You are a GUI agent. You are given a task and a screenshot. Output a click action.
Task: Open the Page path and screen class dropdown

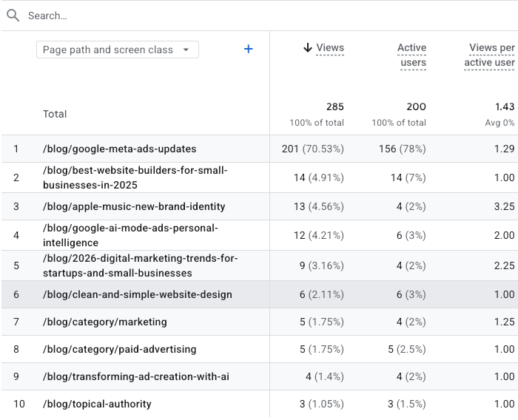point(118,50)
